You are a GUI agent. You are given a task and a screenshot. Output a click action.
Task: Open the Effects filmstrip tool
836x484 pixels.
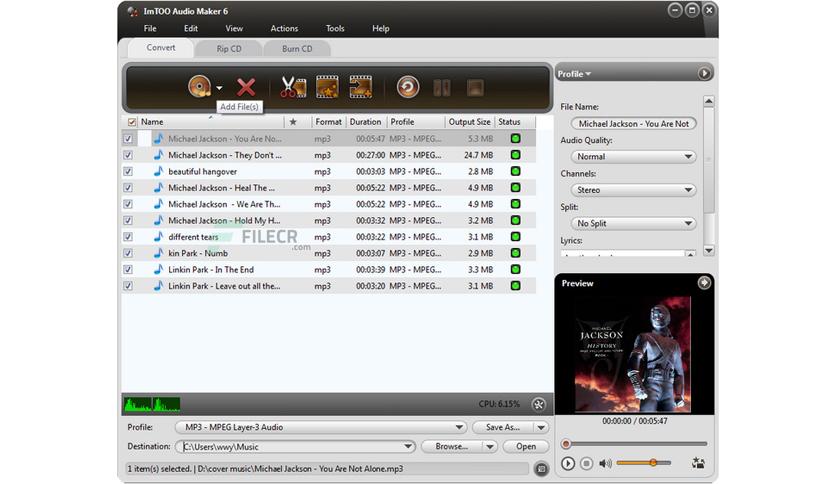(x=327, y=87)
